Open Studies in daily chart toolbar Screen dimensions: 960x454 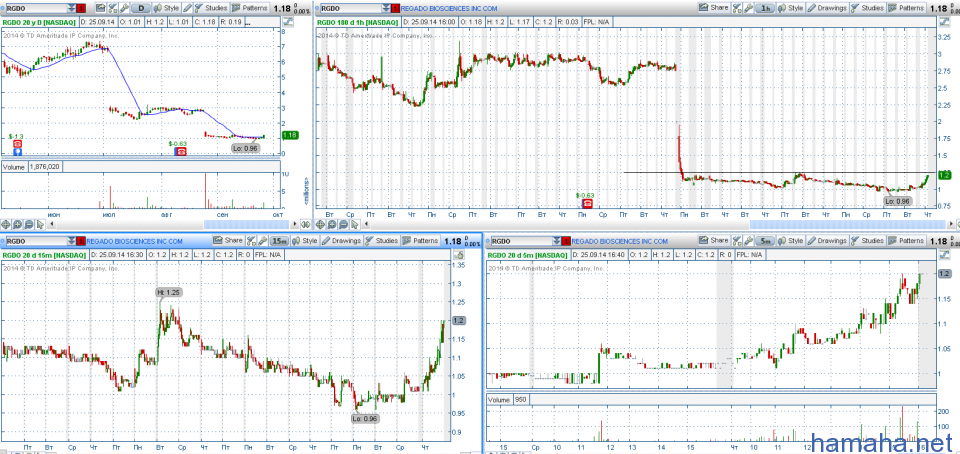(x=211, y=8)
